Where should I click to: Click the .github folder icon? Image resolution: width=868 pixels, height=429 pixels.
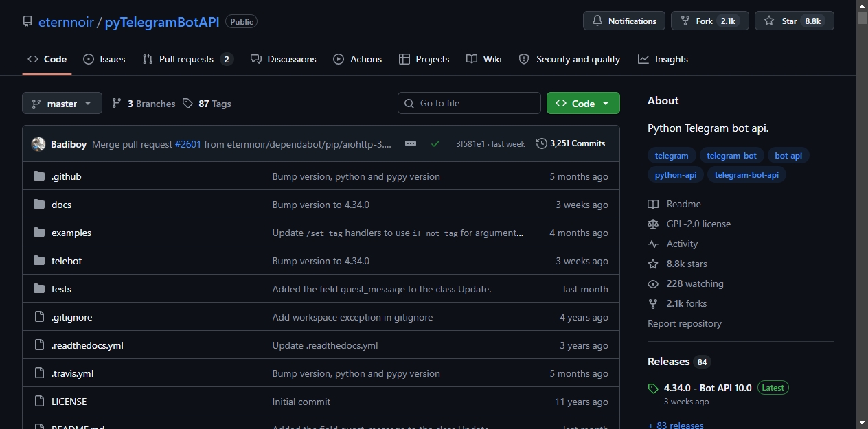click(39, 176)
